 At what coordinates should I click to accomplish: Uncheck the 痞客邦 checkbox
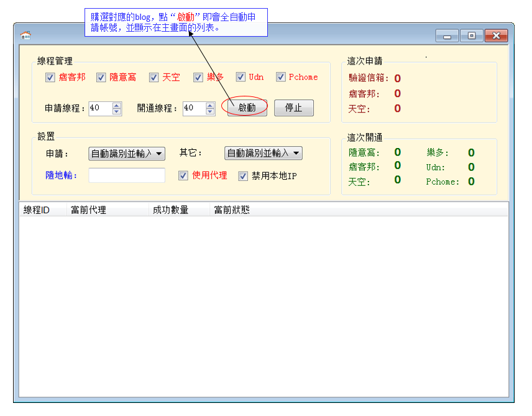tap(50, 78)
